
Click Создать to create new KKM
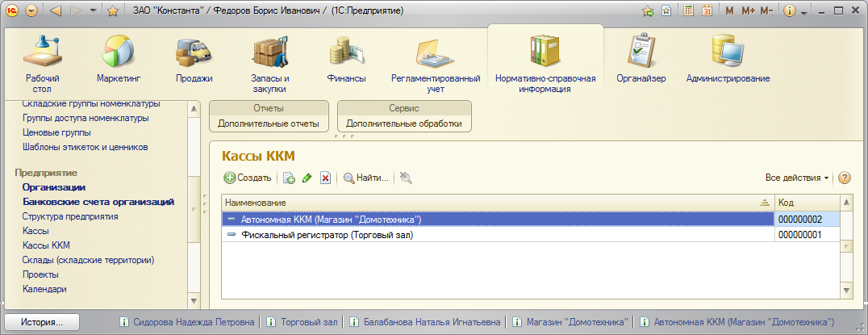248,178
